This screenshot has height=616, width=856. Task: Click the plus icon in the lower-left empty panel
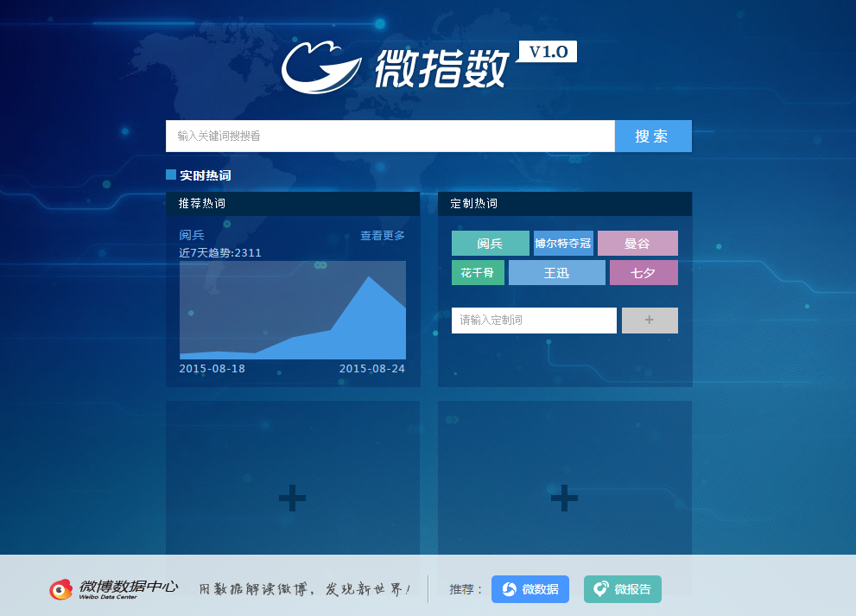point(292,498)
